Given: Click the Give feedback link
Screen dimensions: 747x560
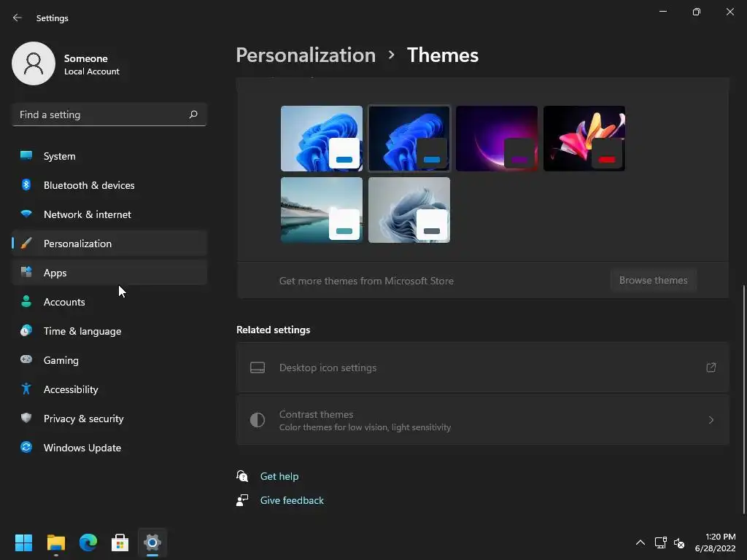Looking at the screenshot, I should (x=292, y=500).
